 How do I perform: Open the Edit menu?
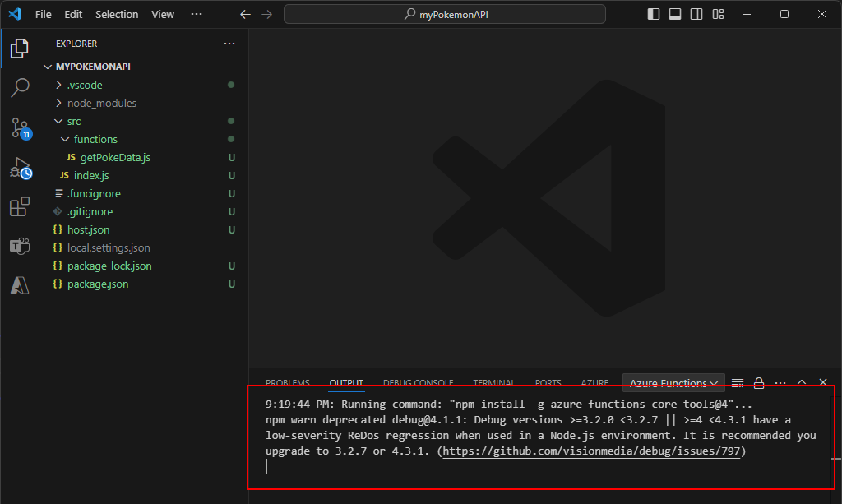pyautogui.click(x=73, y=15)
